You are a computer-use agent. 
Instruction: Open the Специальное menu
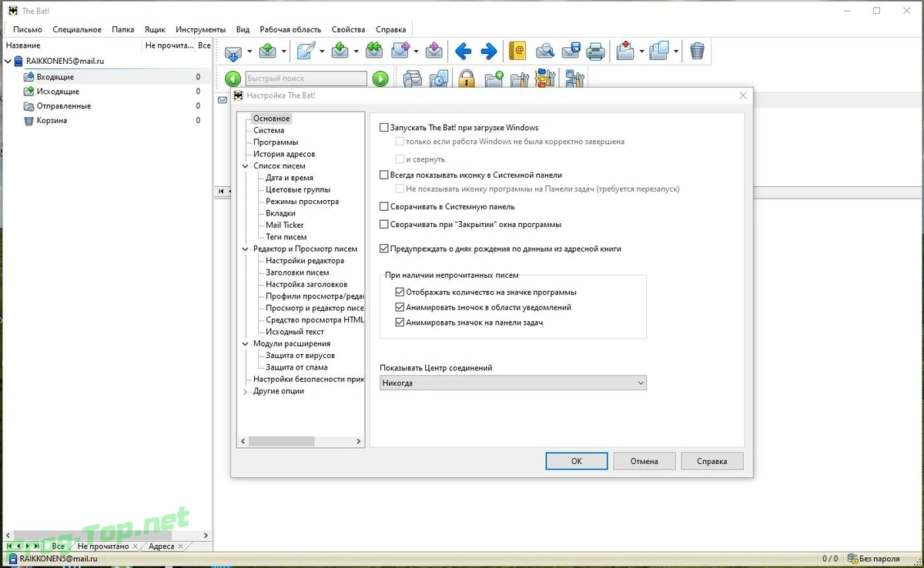[x=77, y=29]
